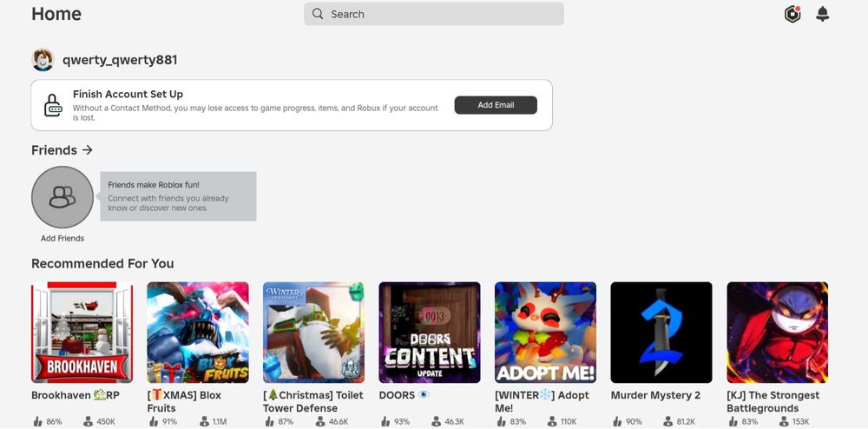Click player count icon under Brookhaven RP
Image resolution: width=868 pixels, height=429 pixels.
[x=88, y=422]
